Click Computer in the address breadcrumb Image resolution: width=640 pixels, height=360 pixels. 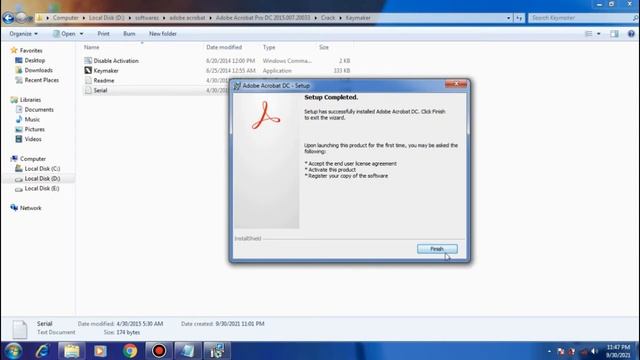(x=66, y=18)
